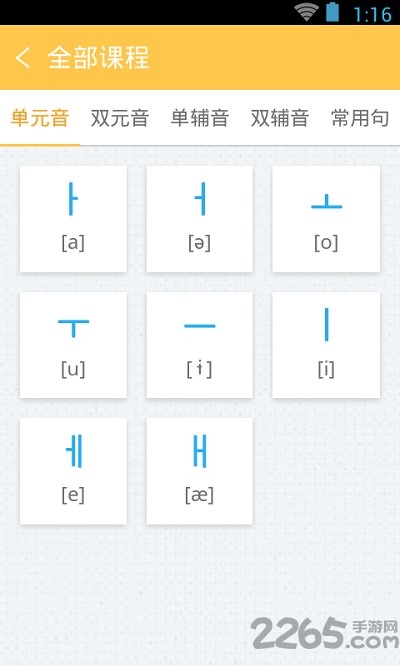Tap the [a] pronunciation label
Viewport: 400px width, 666px height.
[x=73, y=243]
